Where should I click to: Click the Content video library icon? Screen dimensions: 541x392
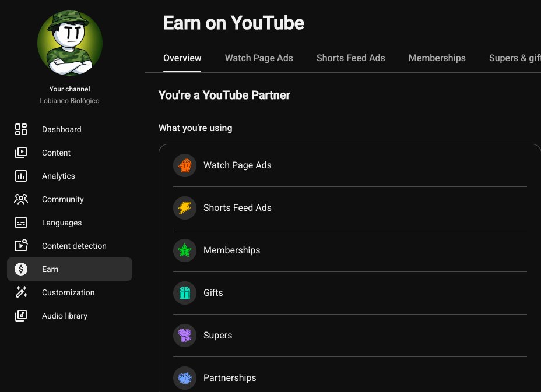[21, 153]
